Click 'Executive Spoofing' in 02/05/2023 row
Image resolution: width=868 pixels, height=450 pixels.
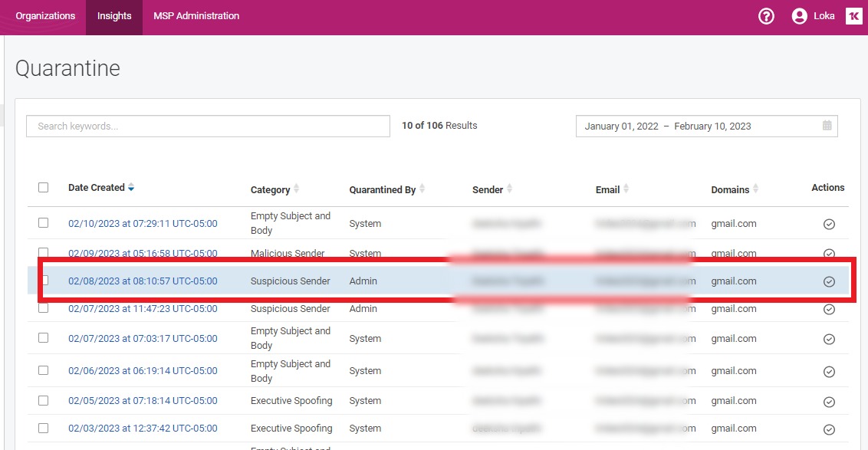pyautogui.click(x=291, y=401)
